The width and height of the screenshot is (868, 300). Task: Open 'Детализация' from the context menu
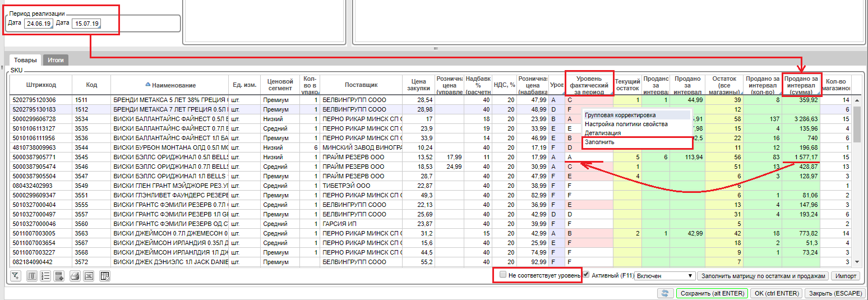603,133
